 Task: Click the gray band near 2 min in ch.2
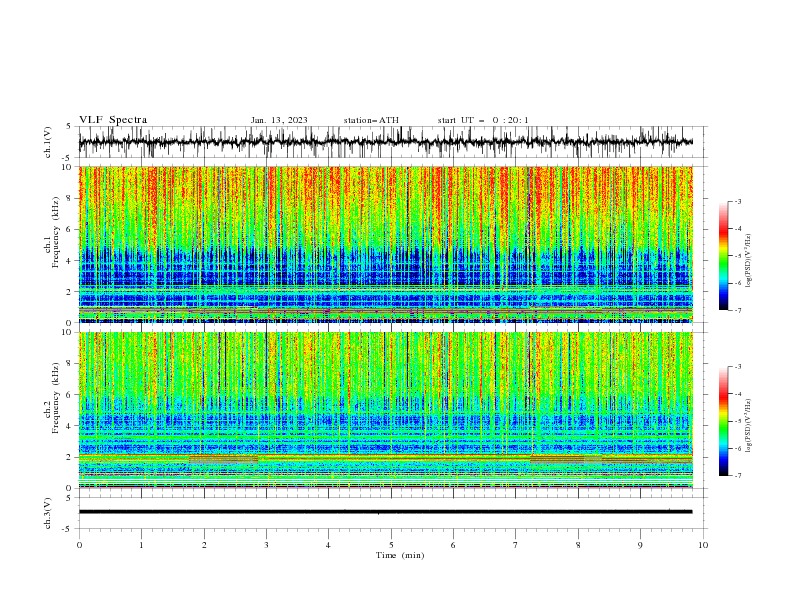223,460
